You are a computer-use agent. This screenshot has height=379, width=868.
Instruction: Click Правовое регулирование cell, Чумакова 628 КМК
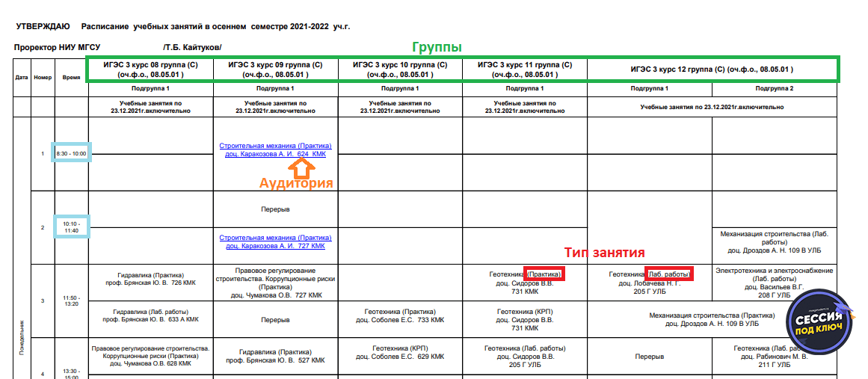pyautogui.click(x=150, y=356)
